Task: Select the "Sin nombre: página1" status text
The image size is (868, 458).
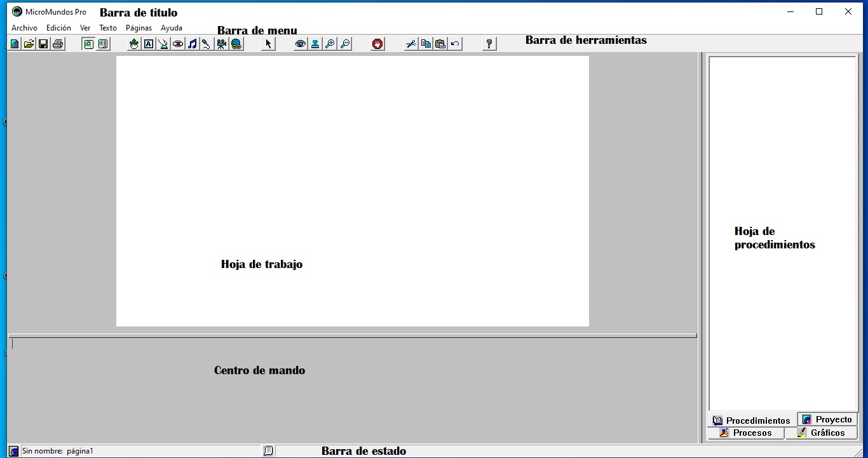Action: (x=58, y=451)
